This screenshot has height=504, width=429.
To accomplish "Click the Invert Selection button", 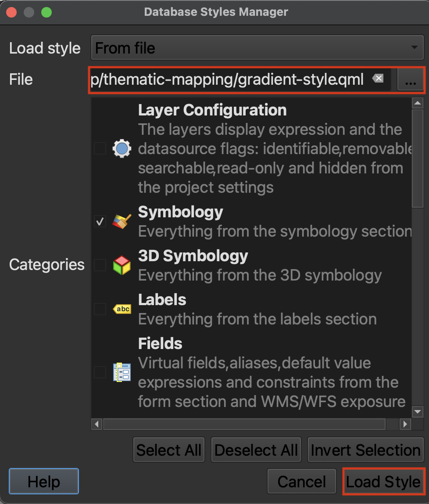I will pos(366,450).
